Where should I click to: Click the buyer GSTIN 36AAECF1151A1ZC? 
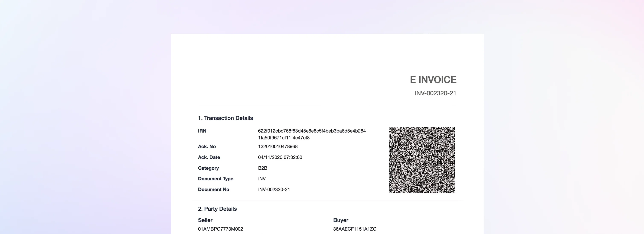point(354,229)
